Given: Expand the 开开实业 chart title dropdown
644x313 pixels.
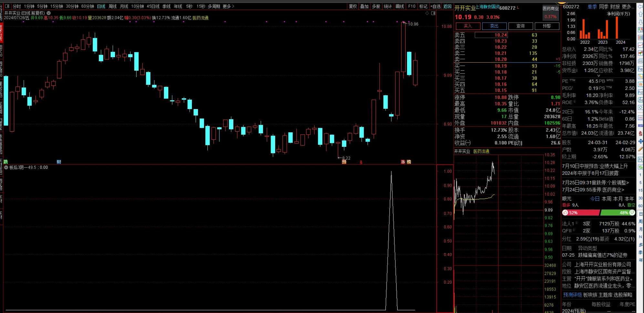Looking at the screenshot, I should click(x=49, y=13).
